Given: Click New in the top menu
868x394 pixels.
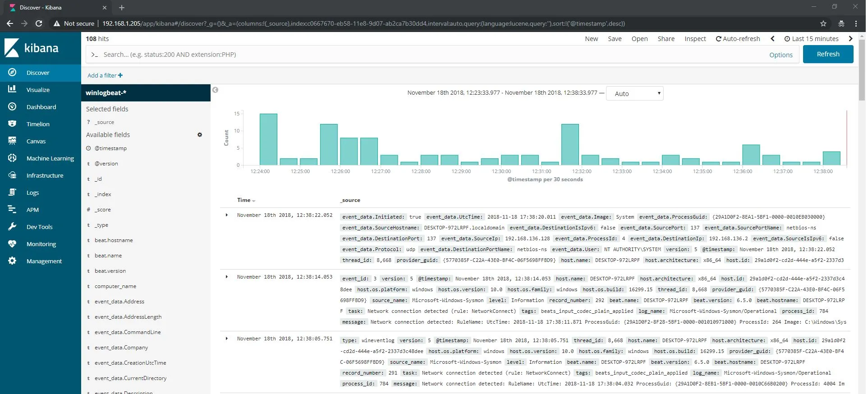Looking at the screenshot, I should [x=592, y=39].
